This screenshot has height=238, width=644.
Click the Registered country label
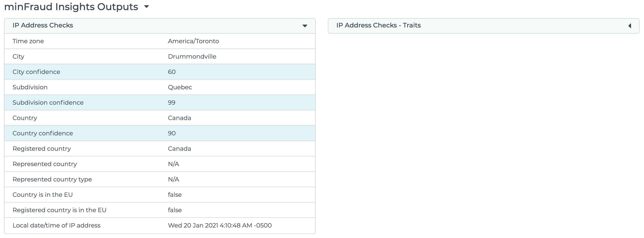(x=41, y=149)
